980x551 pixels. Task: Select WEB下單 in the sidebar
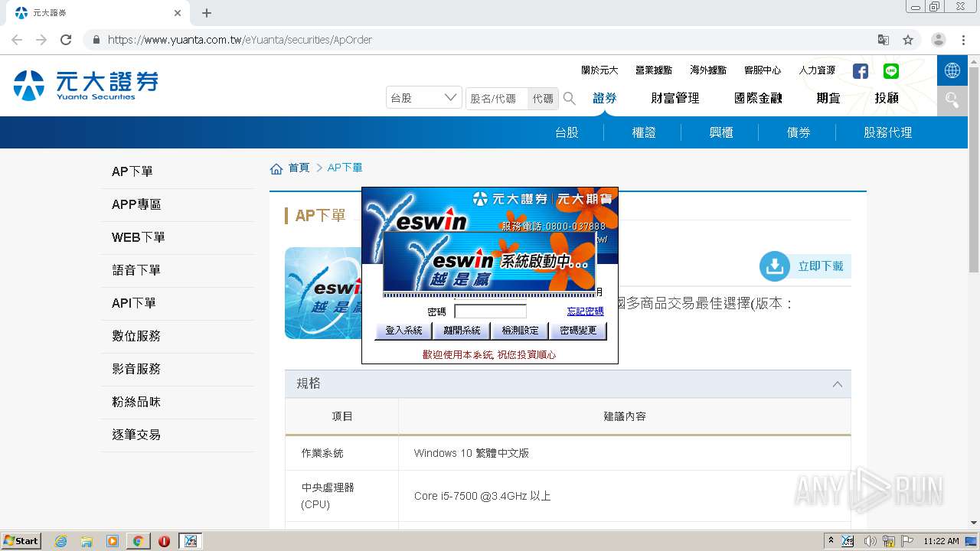[178, 237]
